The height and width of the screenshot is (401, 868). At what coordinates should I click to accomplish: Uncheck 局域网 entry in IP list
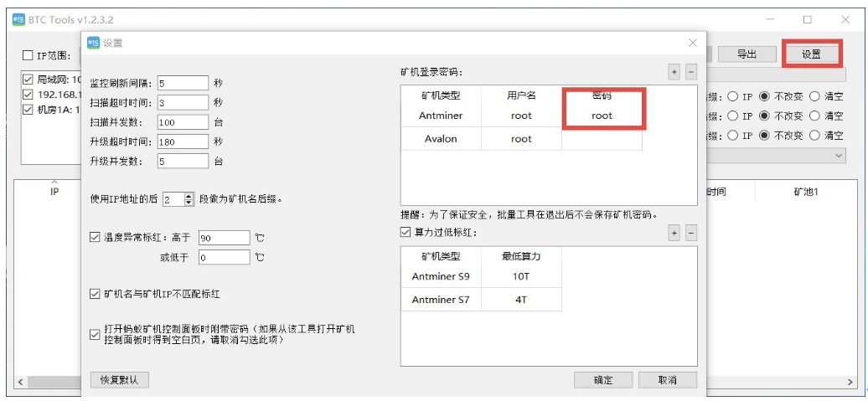point(28,79)
